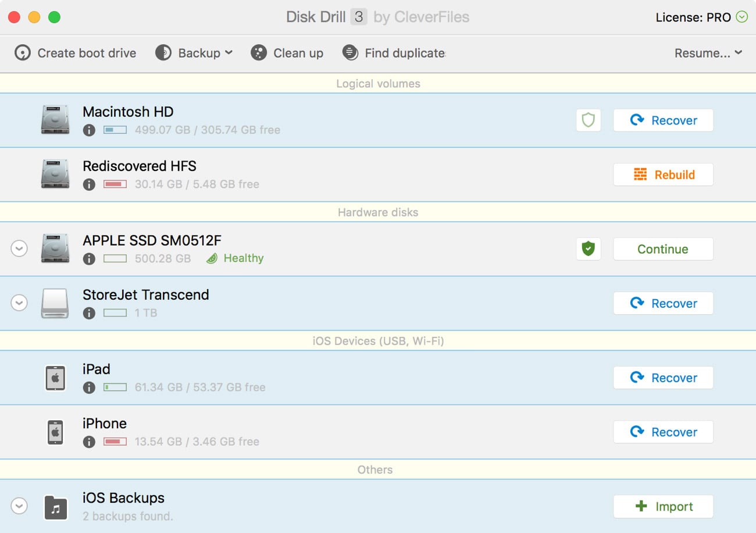Click the Create boot drive icon
The height and width of the screenshot is (533, 756).
(x=22, y=53)
